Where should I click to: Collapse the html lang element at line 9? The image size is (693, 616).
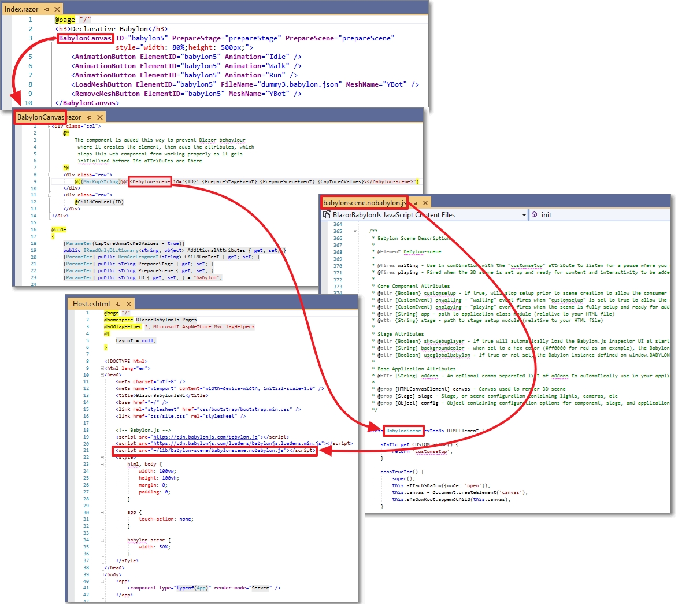click(x=102, y=368)
